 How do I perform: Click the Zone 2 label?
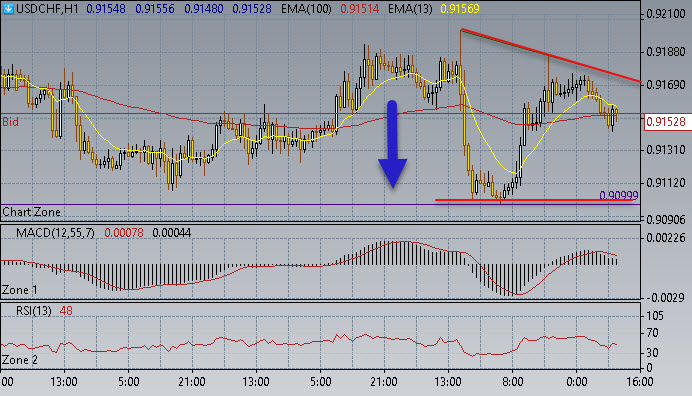20,360
